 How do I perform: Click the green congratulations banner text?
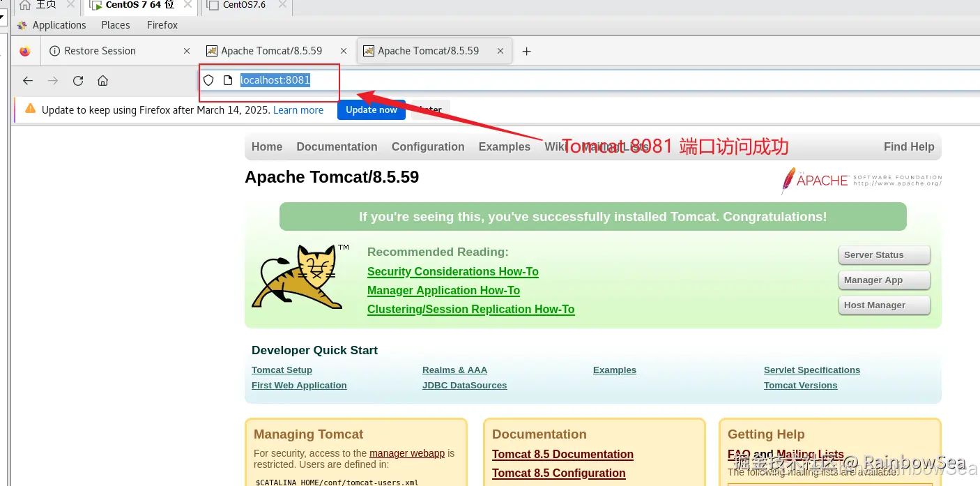click(x=593, y=217)
